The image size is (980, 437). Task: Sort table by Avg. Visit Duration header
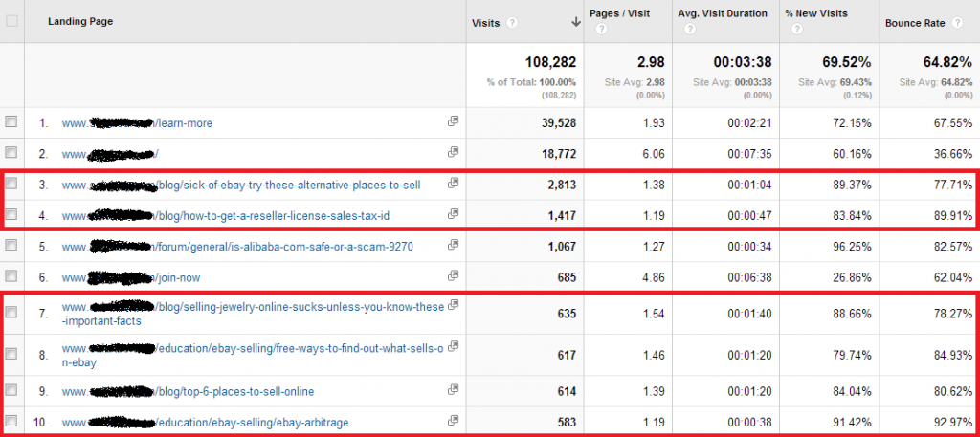(724, 14)
